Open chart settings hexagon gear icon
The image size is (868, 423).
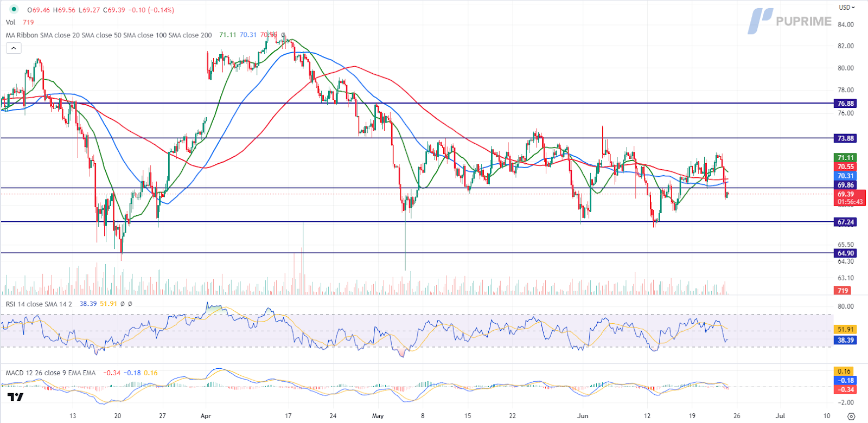(x=851, y=416)
